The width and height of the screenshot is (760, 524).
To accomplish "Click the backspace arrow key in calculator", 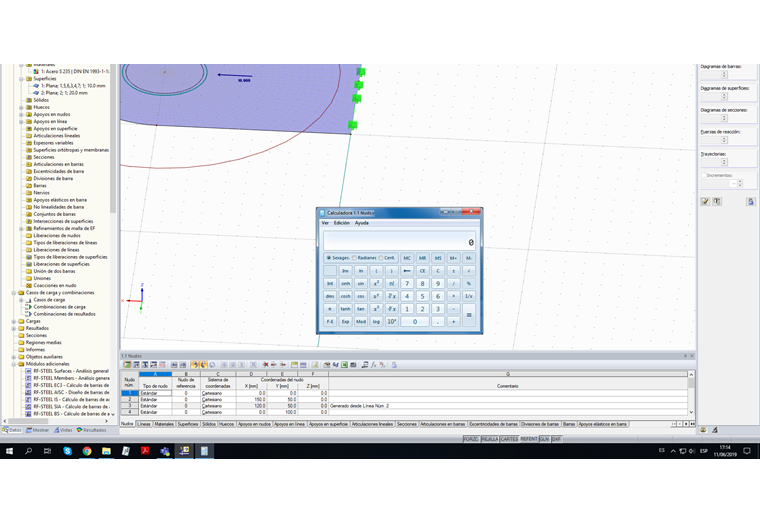I will (x=407, y=270).
